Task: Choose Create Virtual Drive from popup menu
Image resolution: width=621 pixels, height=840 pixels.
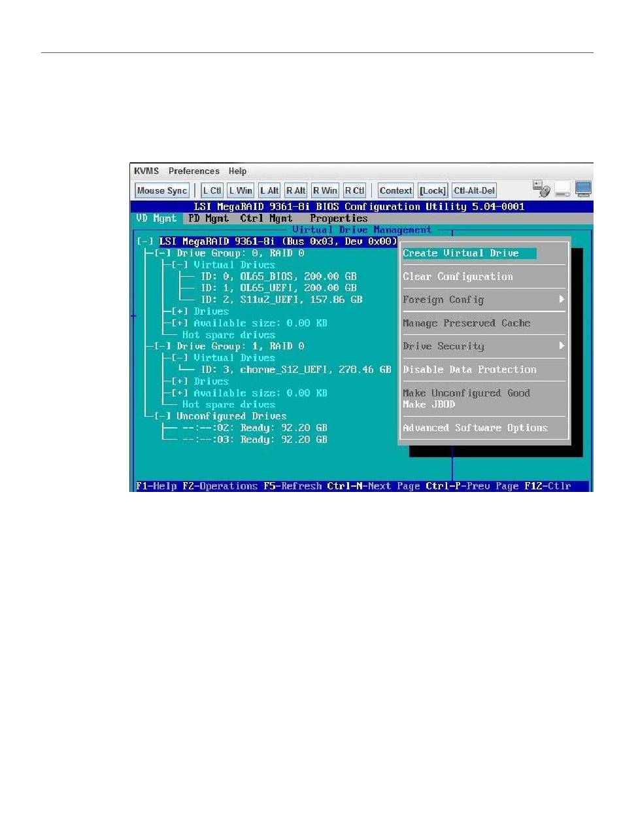Action: pos(469,253)
